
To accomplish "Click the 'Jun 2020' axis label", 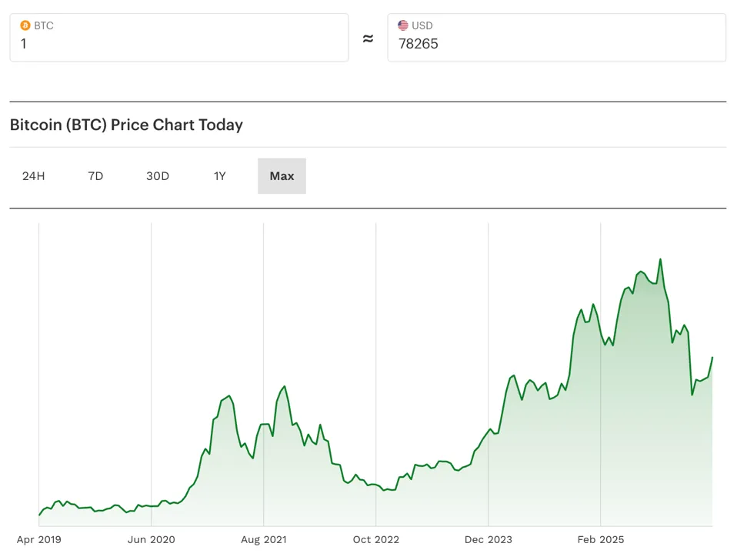I will click(152, 540).
